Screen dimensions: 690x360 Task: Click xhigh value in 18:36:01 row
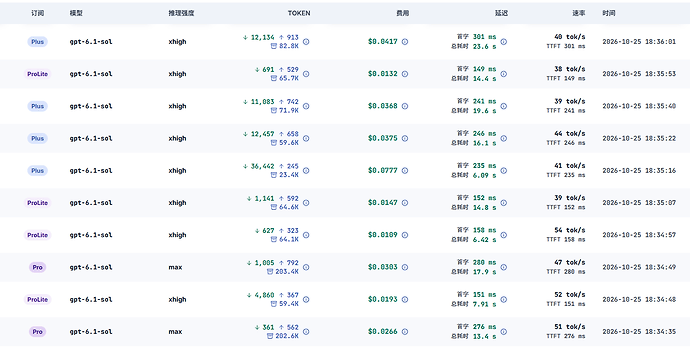177,42
